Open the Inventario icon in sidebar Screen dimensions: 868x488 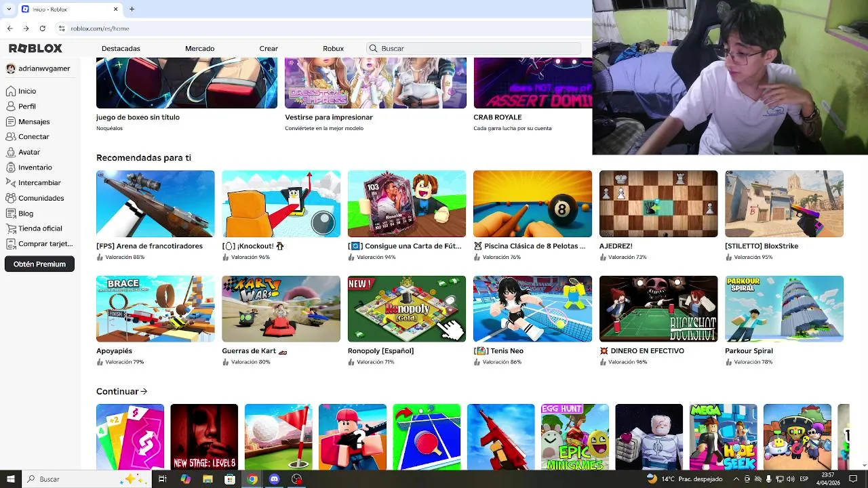coord(11,167)
